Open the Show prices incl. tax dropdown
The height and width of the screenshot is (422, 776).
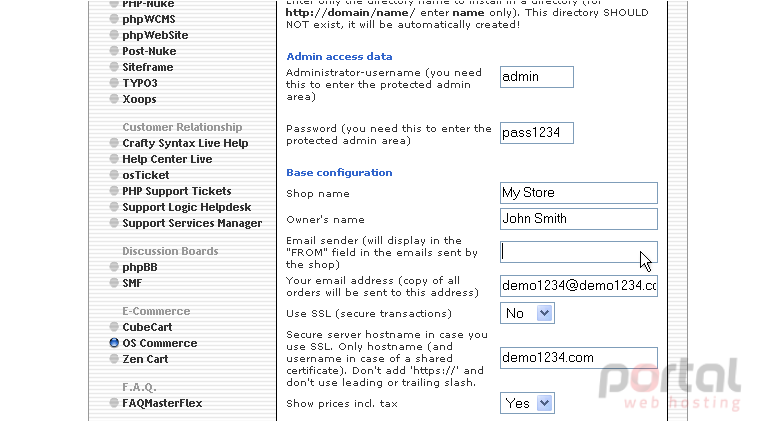click(x=527, y=403)
